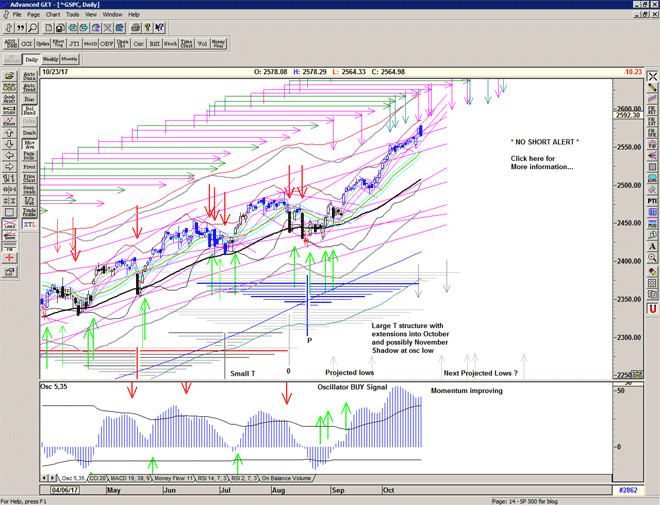This screenshot has width=660, height=505.
Task: Click the 04/06/17 date field
Action: point(65,489)
